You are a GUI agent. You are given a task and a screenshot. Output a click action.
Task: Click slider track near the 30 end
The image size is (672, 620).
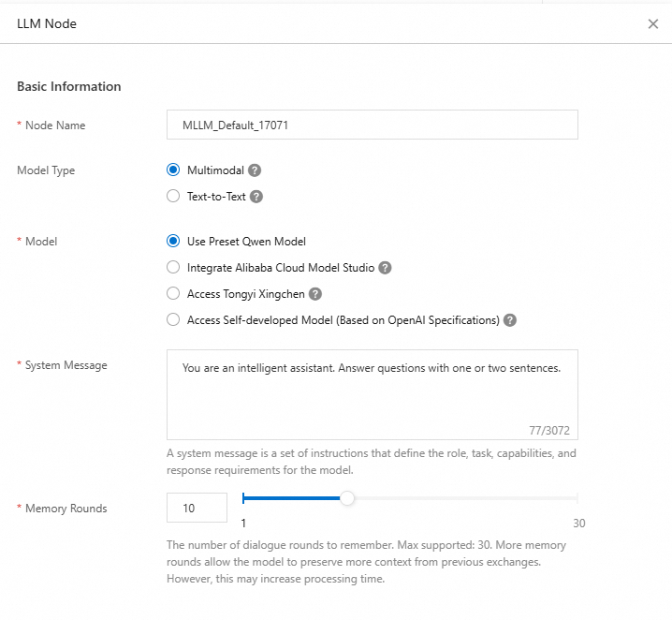(x=566, y=498)
